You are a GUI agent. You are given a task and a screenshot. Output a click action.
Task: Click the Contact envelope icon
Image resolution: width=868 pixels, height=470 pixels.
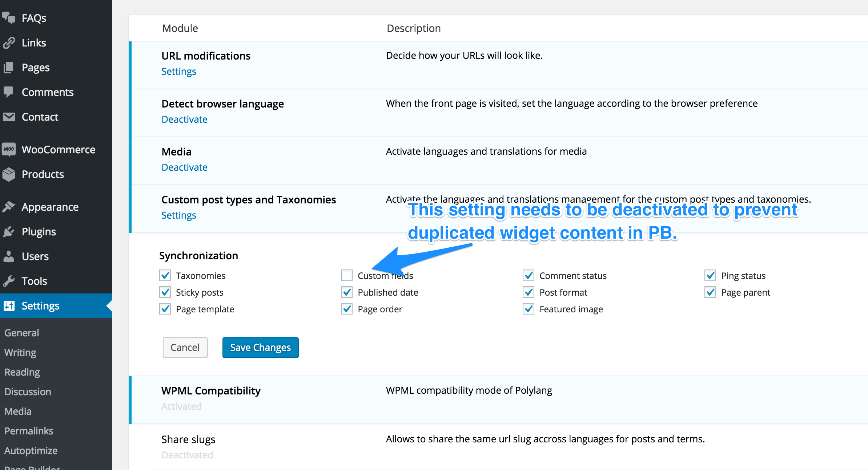click(x=9, y=117)
